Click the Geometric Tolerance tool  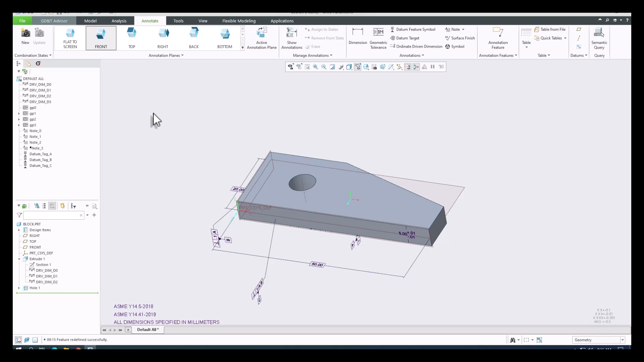pos(378,38)
